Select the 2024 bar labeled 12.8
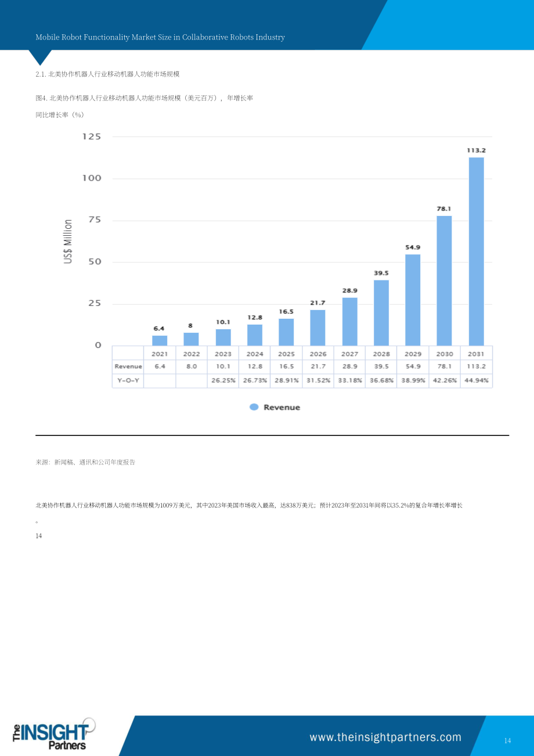Image resolution: width=534 pixels, height=756 pixels. [x=255, y=335]
